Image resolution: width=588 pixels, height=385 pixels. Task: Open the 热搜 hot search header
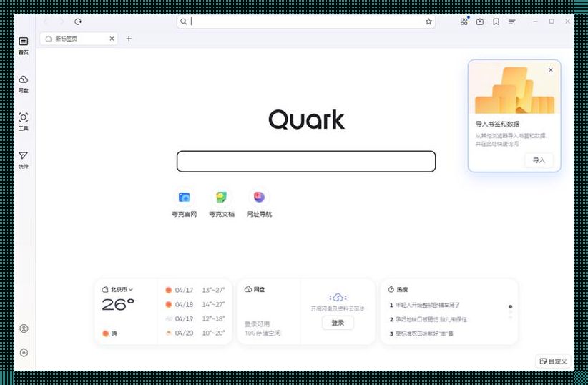(398, 289)
